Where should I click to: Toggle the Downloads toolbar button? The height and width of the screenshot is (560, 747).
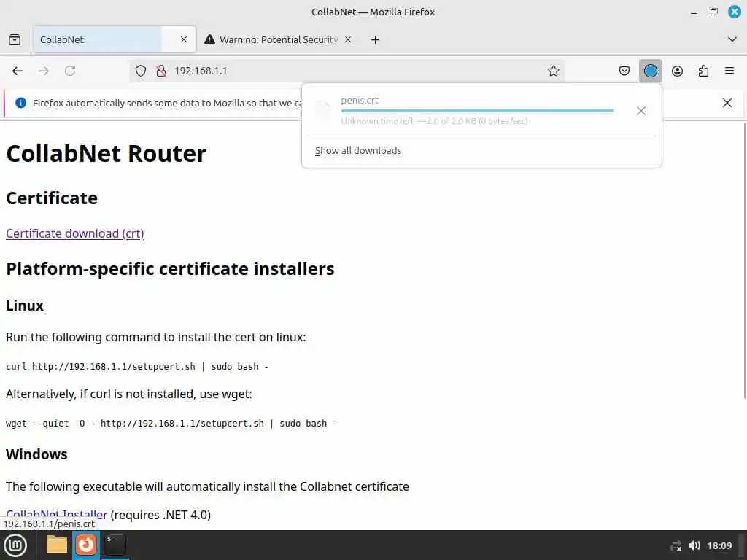(x=650, y=71)
